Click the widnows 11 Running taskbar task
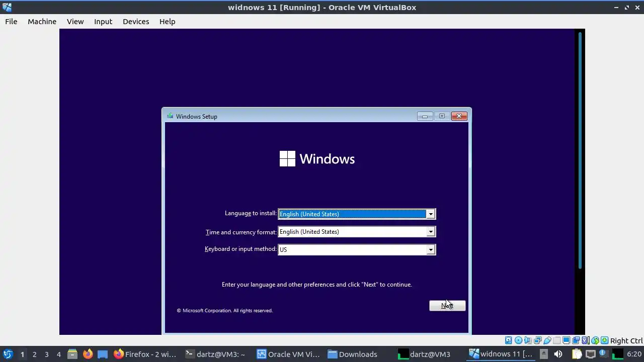This screenshot has height=362, width=644. (x=501, y=354)
